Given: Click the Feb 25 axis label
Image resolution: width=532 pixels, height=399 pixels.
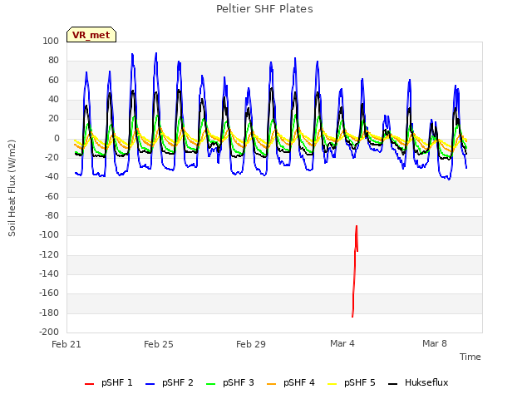Looking at the screenshot, I should click(x=159, y=344).
